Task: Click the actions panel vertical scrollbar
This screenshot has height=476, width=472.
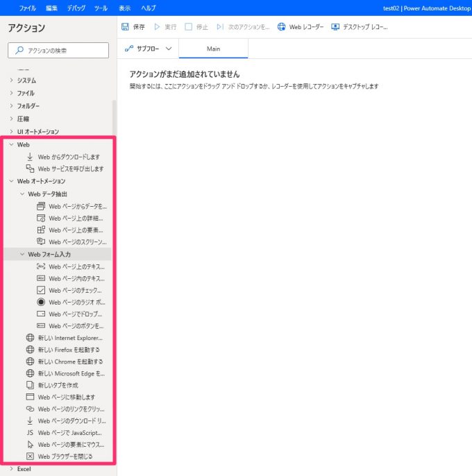Action: pyautogui.click(x=115, y=119)
